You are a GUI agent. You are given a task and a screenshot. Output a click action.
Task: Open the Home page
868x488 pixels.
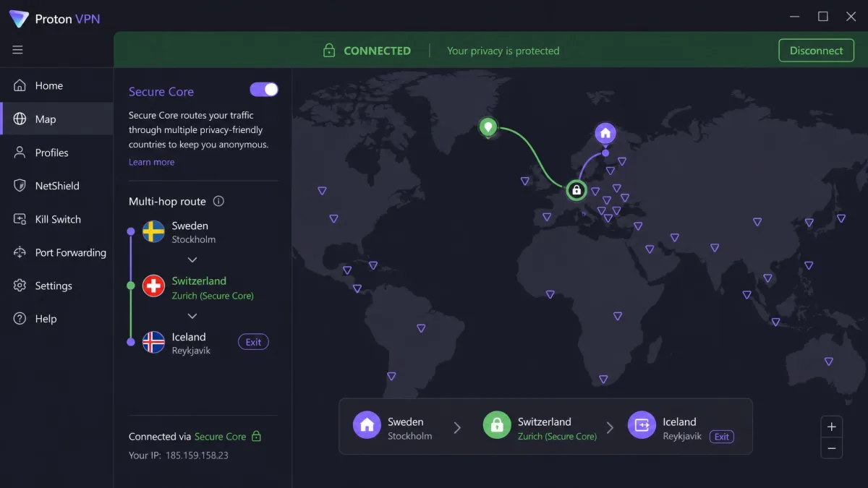(x=56, y=85)
